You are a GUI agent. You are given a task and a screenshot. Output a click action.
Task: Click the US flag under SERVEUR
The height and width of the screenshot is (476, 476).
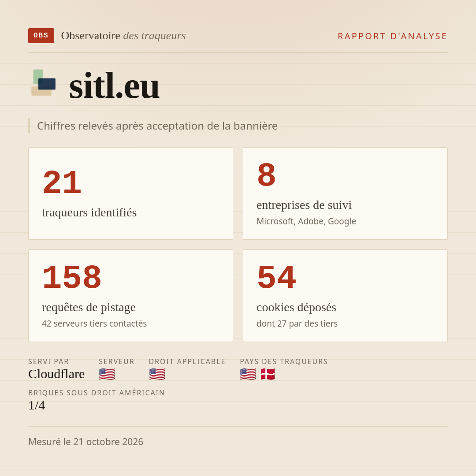107,374
